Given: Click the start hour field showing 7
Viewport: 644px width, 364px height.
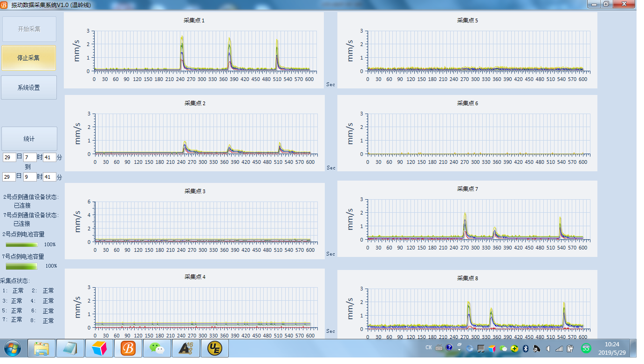Looking at the screenshot, I should (x=30, y=157).
